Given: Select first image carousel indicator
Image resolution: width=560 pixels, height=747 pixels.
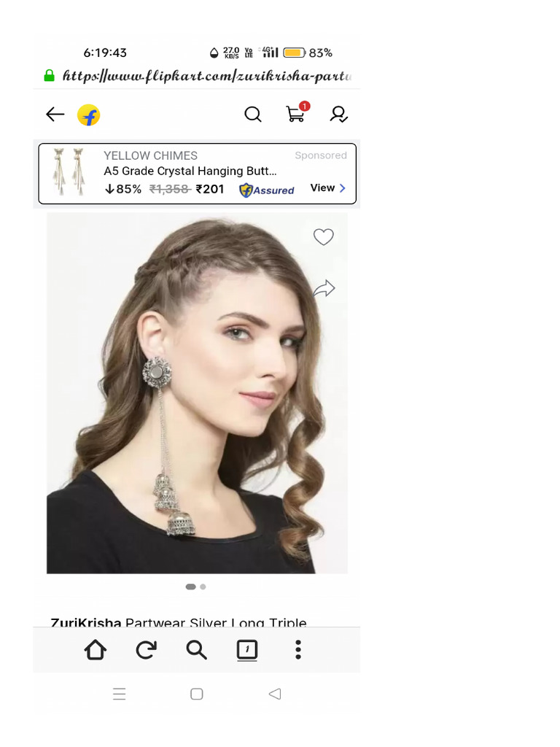Looking at the screenshot, I should click(x=190, y=587).
